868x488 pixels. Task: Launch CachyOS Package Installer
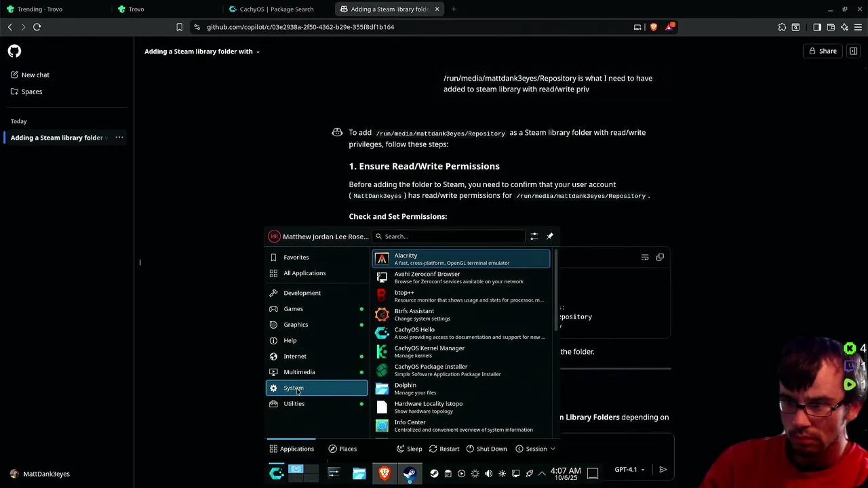[461, 370]
